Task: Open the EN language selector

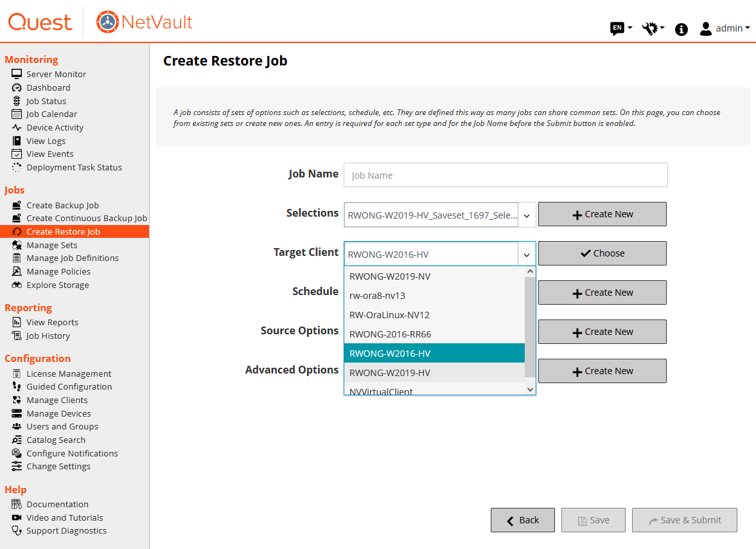Action: (x=620, y=28)
